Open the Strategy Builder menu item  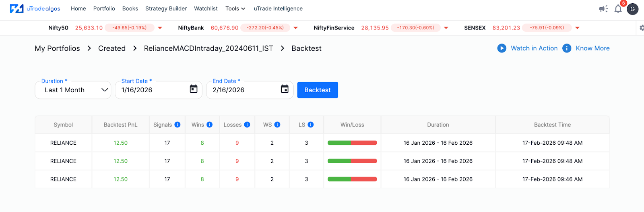[x=166, y=8]
